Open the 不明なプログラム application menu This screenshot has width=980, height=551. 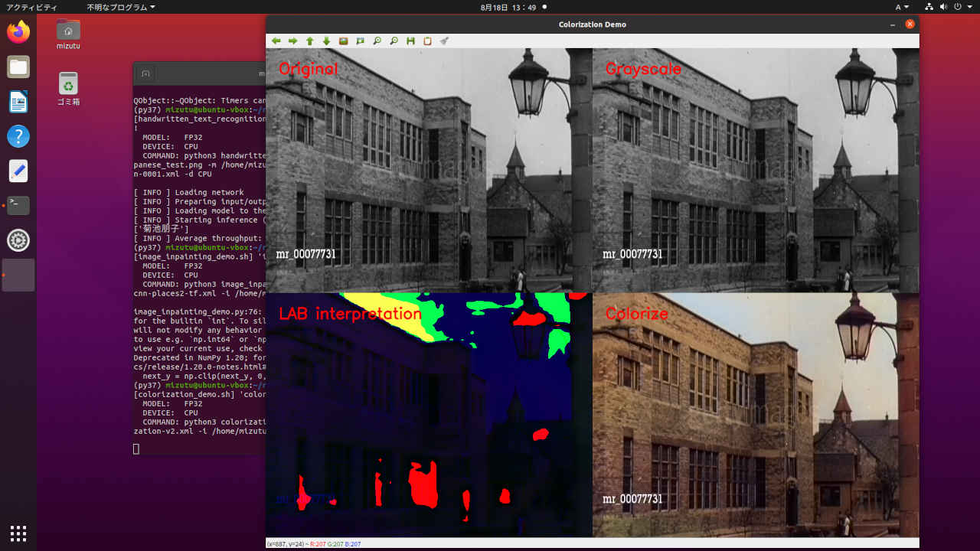coord(120,7)
